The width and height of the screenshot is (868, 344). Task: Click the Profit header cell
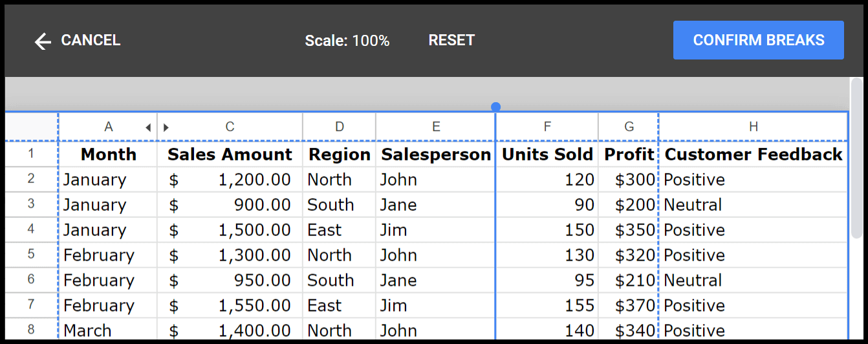point(629,154)
